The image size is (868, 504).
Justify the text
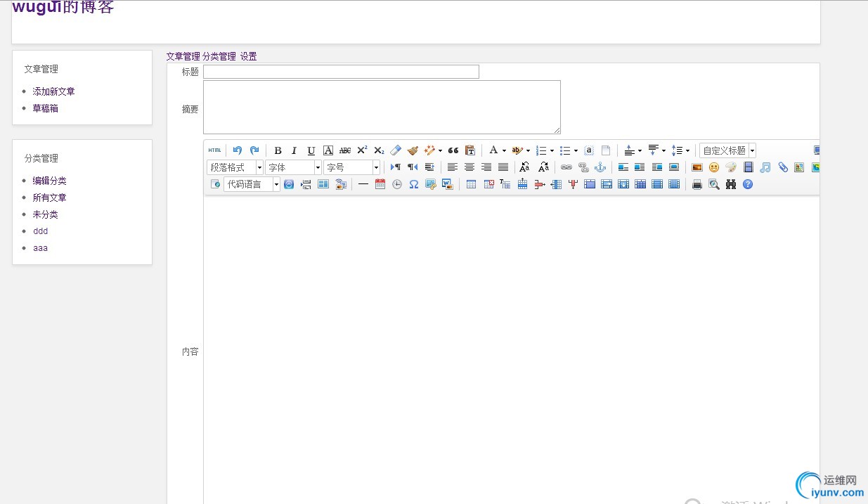(503, 167)
